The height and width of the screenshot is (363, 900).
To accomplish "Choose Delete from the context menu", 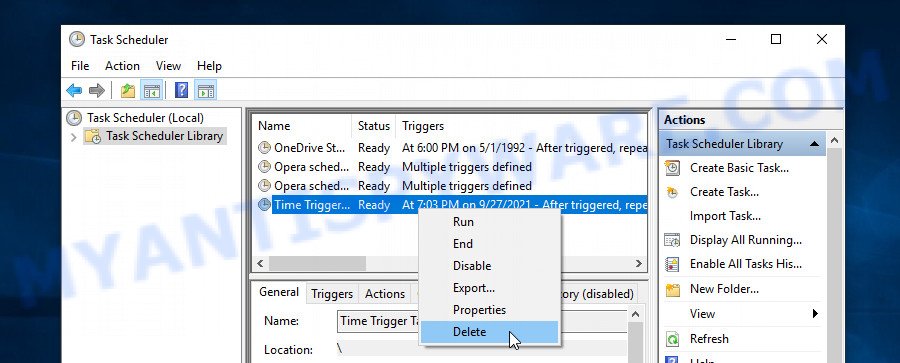I will click(x=490, y=331).
